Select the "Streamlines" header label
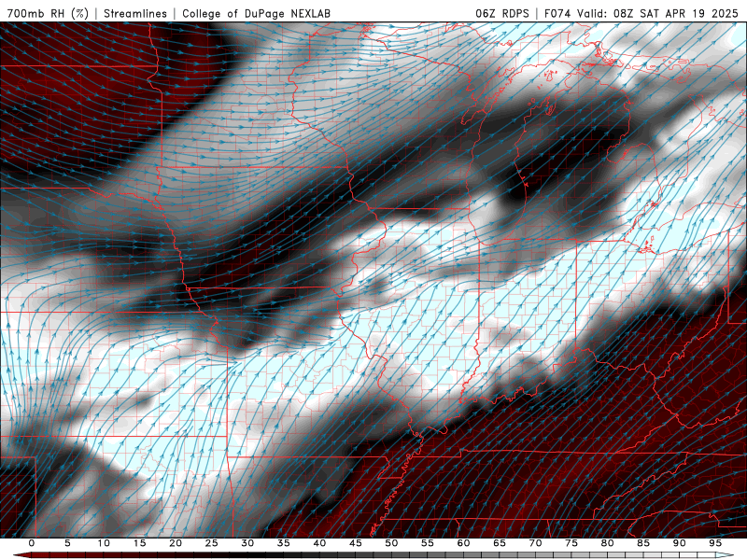This screenshot has height=560, width=747. pyautogui.click(x=135, y=13)
